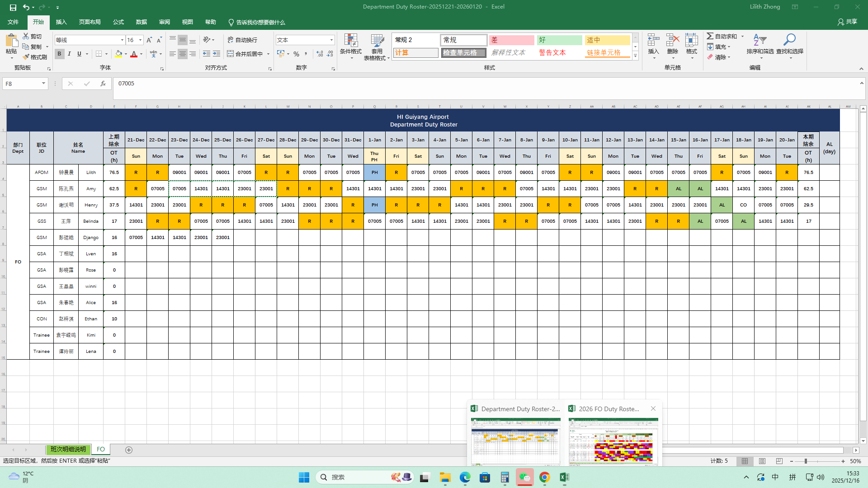Toggle Bold formatting button
Image resolution: width=868 pixels, height=488 pixels.
(x=59, y=54)
